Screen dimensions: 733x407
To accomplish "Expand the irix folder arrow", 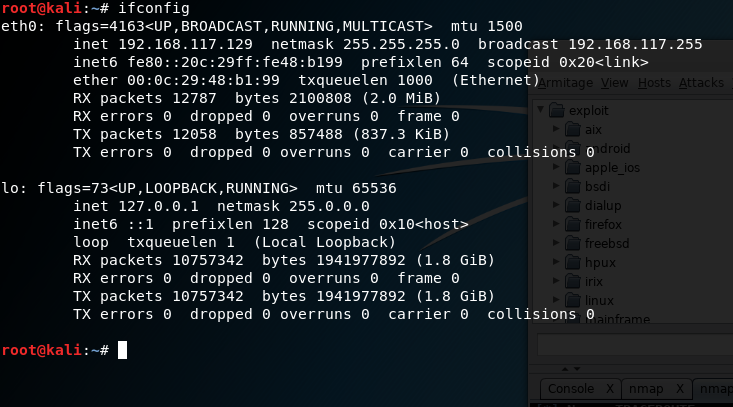I will pyautogui.click(x=556, y=280).
